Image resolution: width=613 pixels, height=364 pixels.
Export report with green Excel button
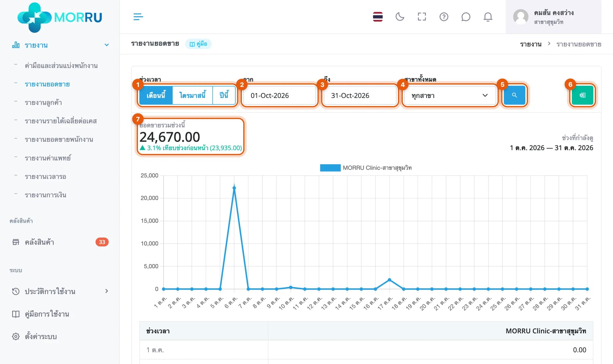point(582,95)
